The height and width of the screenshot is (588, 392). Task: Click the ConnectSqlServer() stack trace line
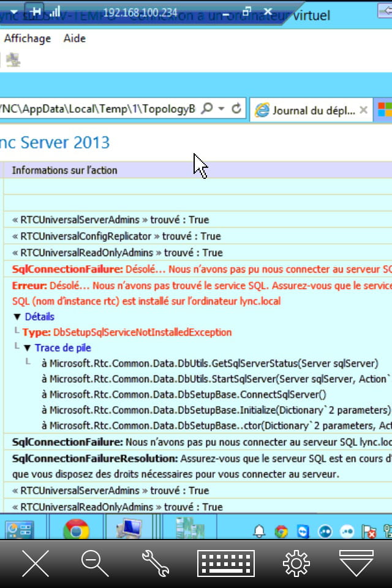[184, 394]
